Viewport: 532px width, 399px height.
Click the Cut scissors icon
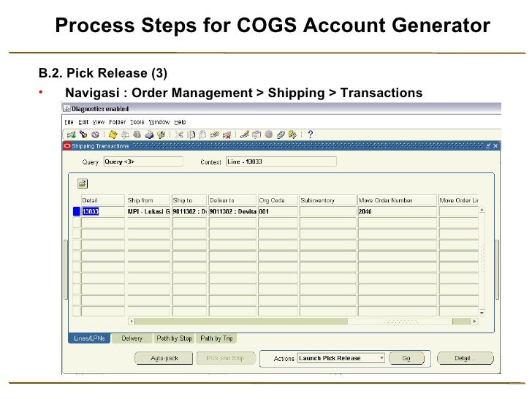[179, 134]
